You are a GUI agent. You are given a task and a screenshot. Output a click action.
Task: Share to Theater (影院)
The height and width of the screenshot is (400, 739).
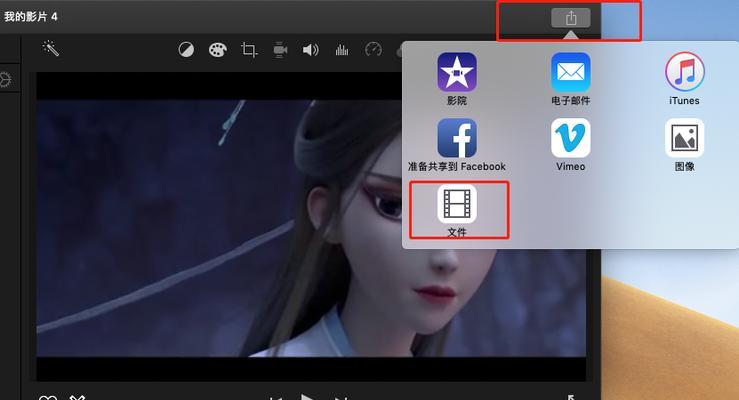point(457,79)
